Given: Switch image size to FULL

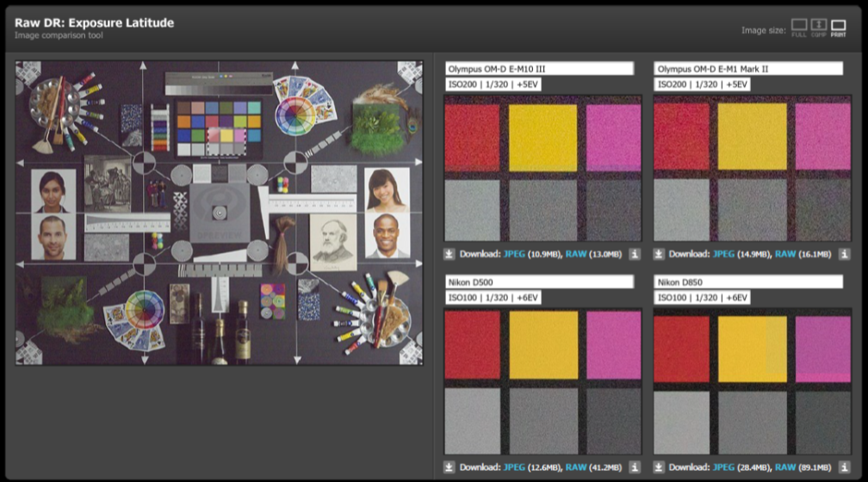Looking at the screenshot, I should click(799, 28).
